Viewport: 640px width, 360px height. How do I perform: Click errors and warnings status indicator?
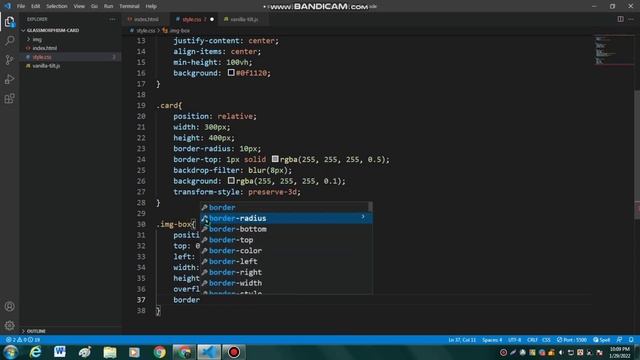23,340
